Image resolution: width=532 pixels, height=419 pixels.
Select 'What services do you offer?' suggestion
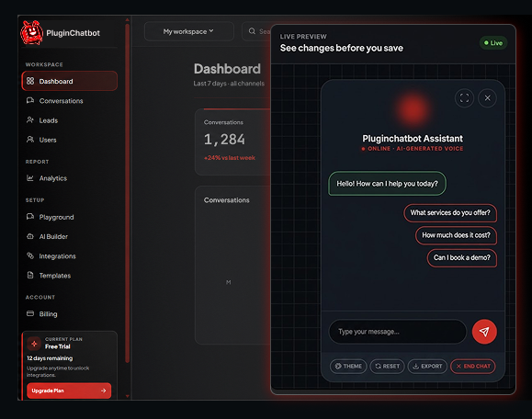pyautogui.click(x=450, y=213)
